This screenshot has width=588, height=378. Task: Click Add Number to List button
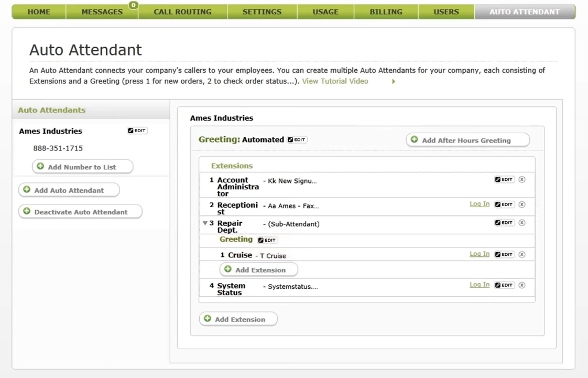point(82,167)
